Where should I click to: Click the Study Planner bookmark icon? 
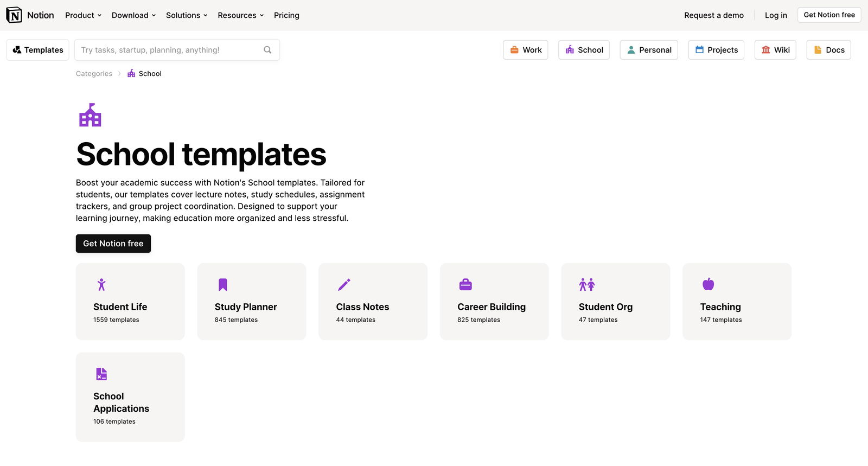pos(222,285)
